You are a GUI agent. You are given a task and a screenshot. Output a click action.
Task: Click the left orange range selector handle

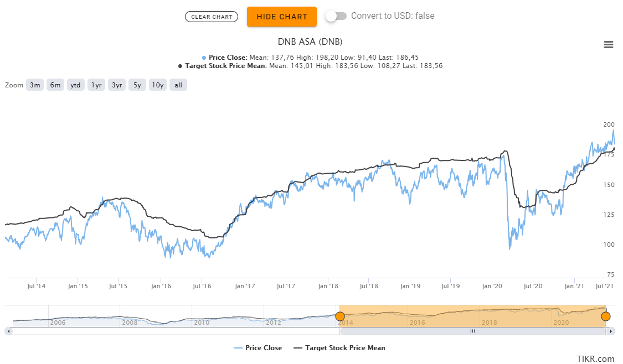340,316
